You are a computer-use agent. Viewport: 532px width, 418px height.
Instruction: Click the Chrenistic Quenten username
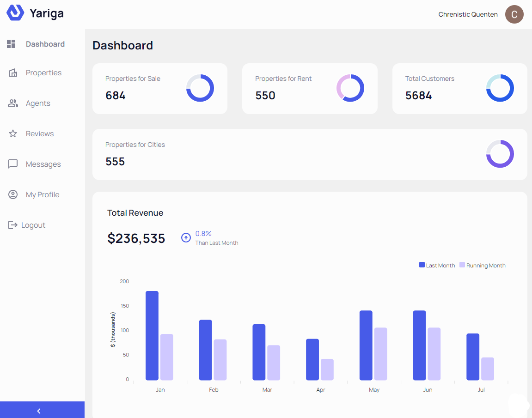coord(468,14)
